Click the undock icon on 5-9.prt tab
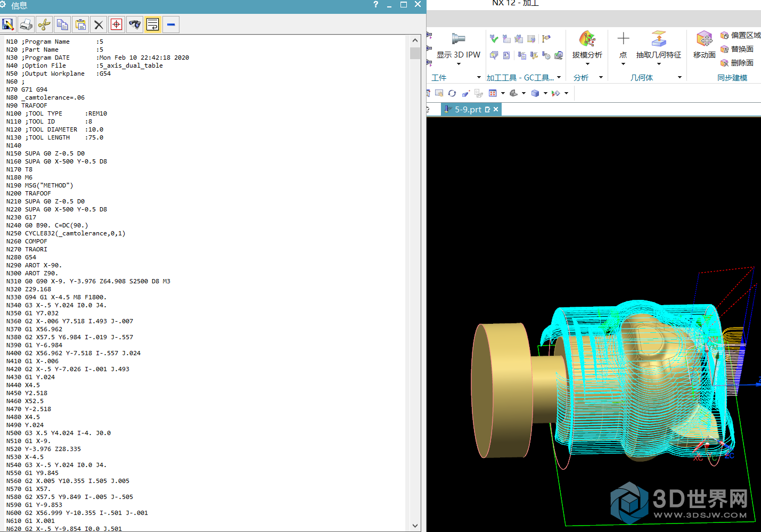This screenshot has height=532, width=761. pos(487,109)
